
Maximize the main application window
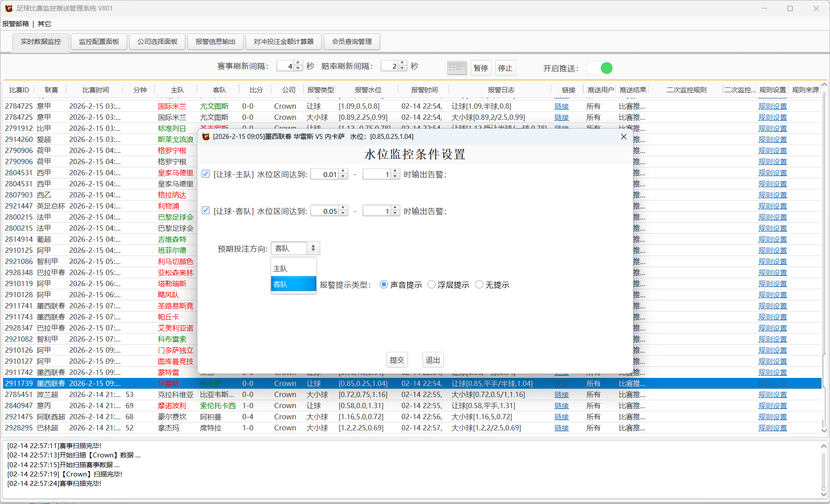790,8
